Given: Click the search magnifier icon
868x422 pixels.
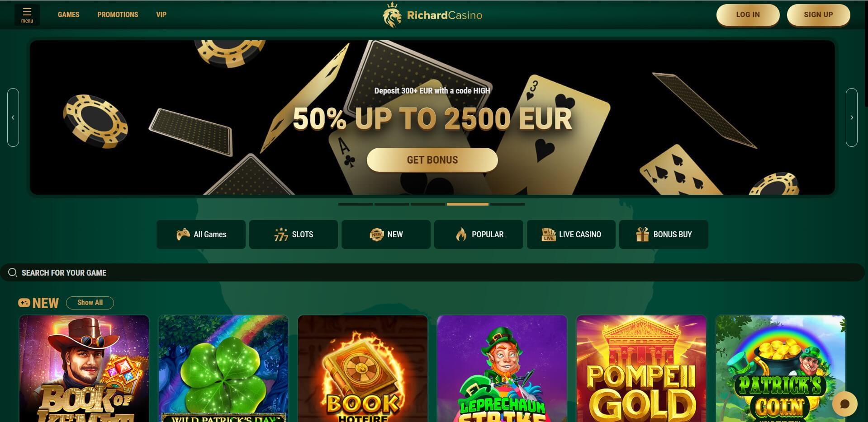Looking at the screenshot, I should tap(13, 272).
